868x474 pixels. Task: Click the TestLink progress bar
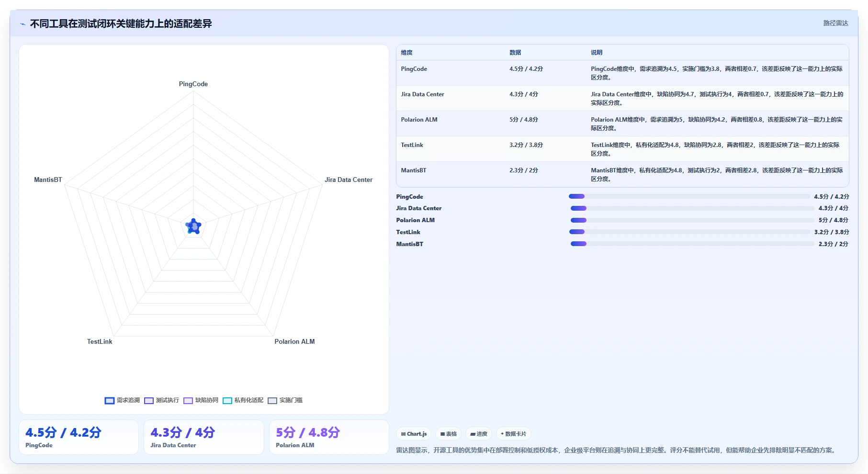pyautogui.click(x=689, y=232)
